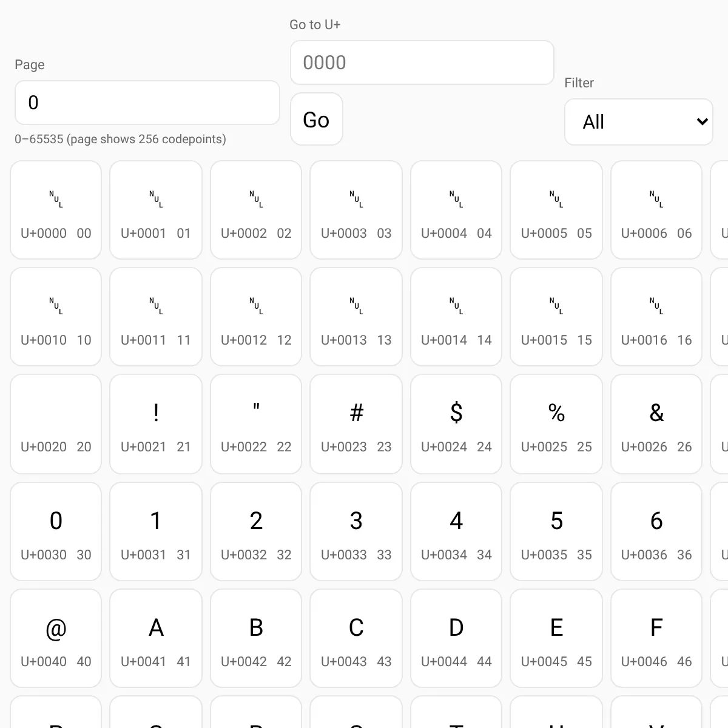The height and width of the screenshot is (728, 728).
Task: Pick the hash sign card U+0023
Action: [x=356, y=424]
